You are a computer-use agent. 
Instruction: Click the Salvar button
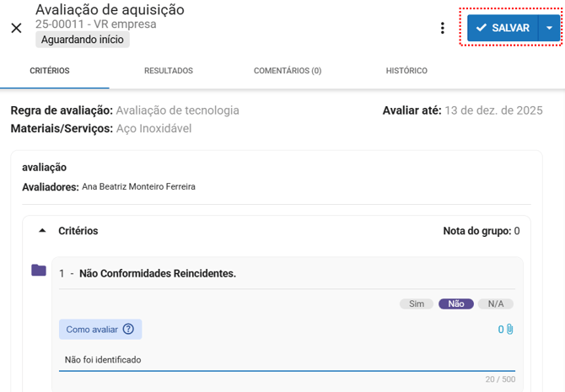click(503, 28)
